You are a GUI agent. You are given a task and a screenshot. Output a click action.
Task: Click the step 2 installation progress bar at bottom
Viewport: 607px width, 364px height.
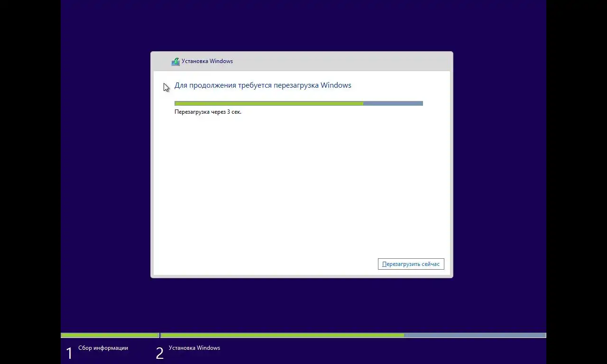353,335
